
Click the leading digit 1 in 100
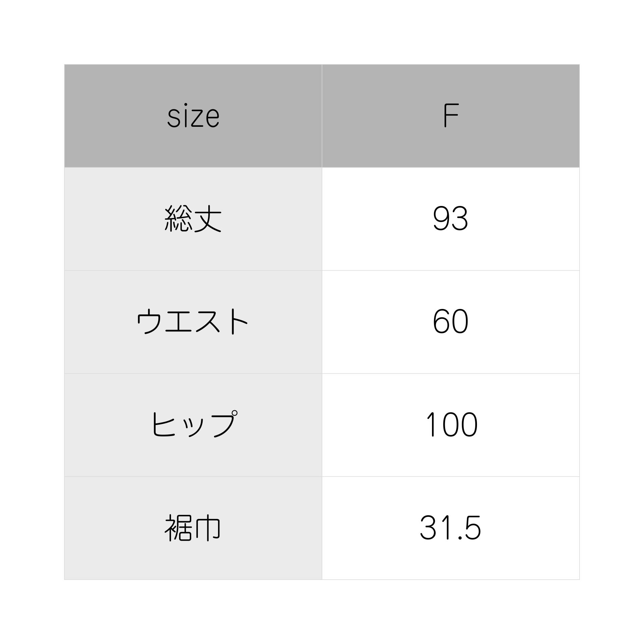tap(432, 425)
